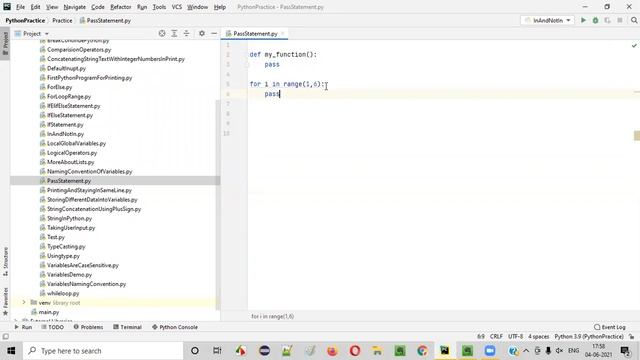640x360 pixels.
Task: Click the Project tree vertical scrollbar
Action: click(x=218, y=204)
